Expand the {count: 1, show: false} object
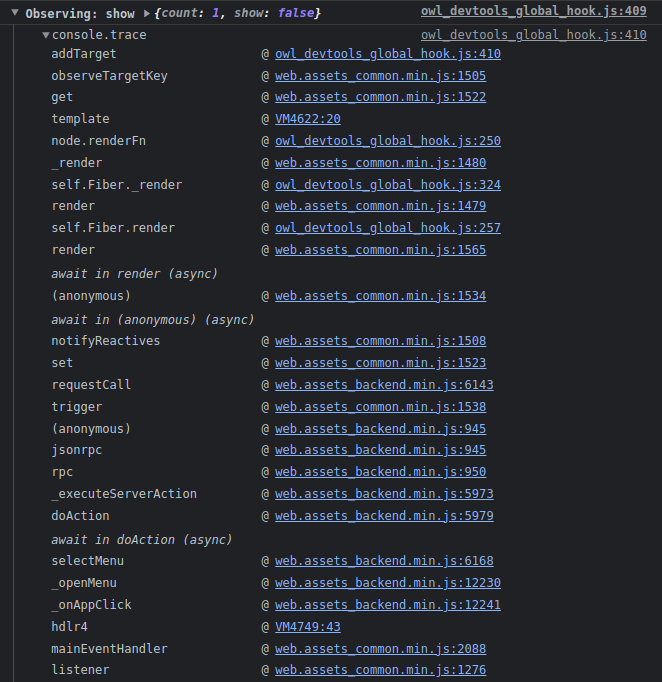 click(x=147, y=14)
